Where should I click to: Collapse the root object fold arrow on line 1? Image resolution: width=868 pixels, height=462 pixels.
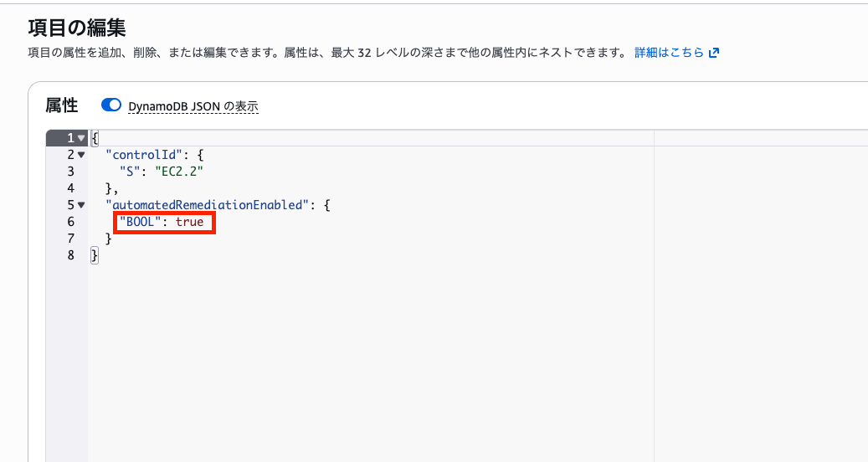tap(81, 138)
